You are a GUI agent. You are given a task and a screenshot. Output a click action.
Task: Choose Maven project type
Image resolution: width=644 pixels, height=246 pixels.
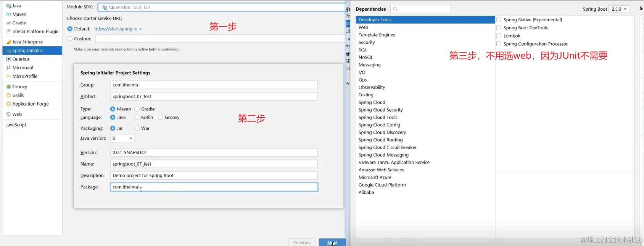[x=113, y=109]
